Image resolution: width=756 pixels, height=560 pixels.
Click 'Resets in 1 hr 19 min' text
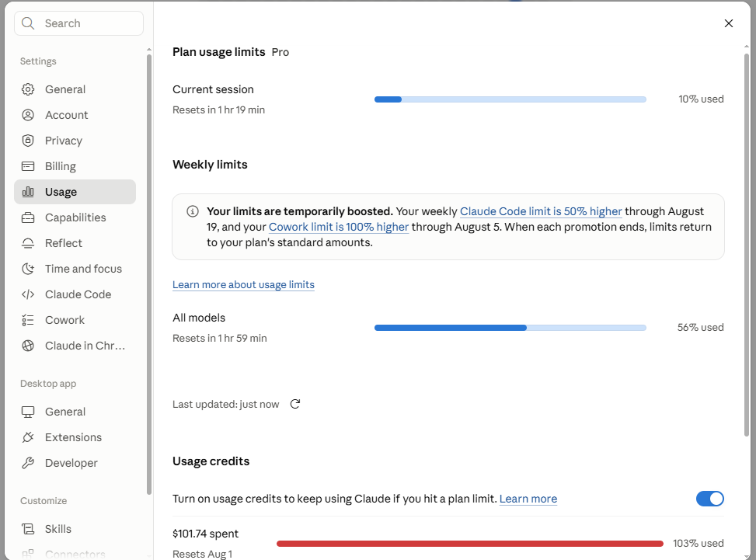[x=218, y=110]
